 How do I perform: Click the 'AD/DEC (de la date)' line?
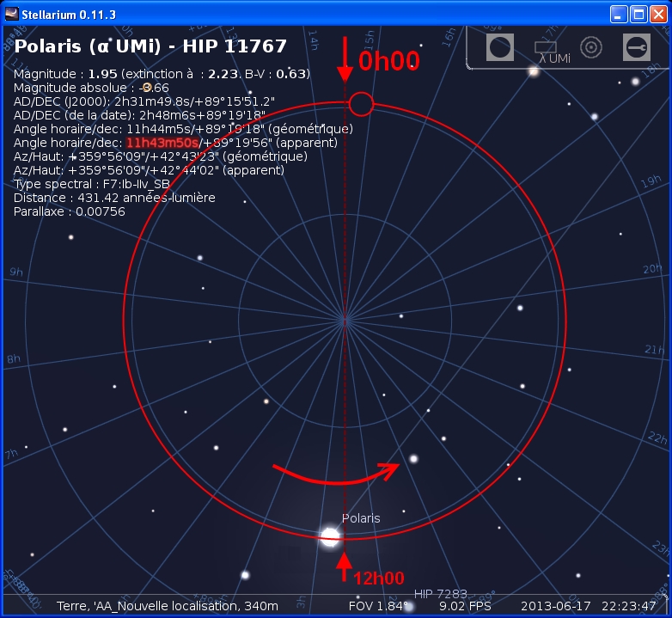[x=139, y=115]
